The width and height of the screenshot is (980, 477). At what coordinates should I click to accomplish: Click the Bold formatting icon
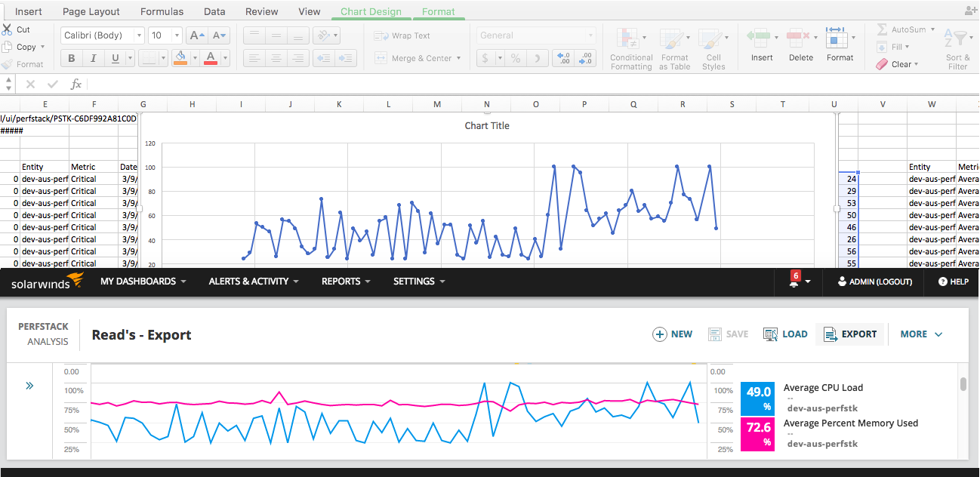point(72,58)
